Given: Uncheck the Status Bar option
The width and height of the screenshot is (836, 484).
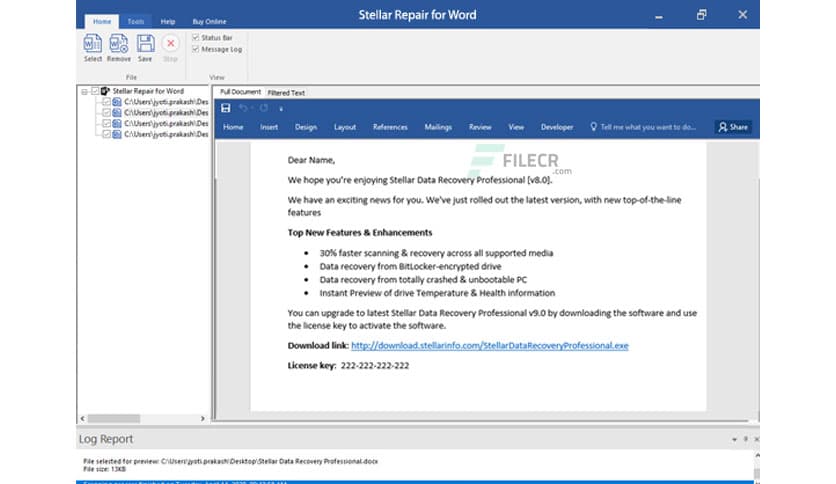Looking at the screenshot, I should [x=196, y=37].
